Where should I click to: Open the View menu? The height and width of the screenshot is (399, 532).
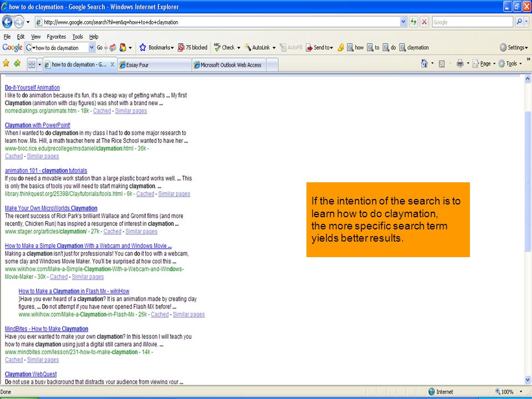coord(35,37)
